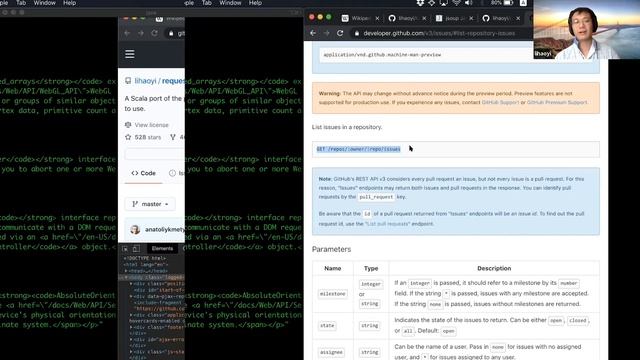Close the Wikipedia tab
Image resolution: width=640 pixels, height=360 pixels.
pyautogui.click(x=377, y=18)
